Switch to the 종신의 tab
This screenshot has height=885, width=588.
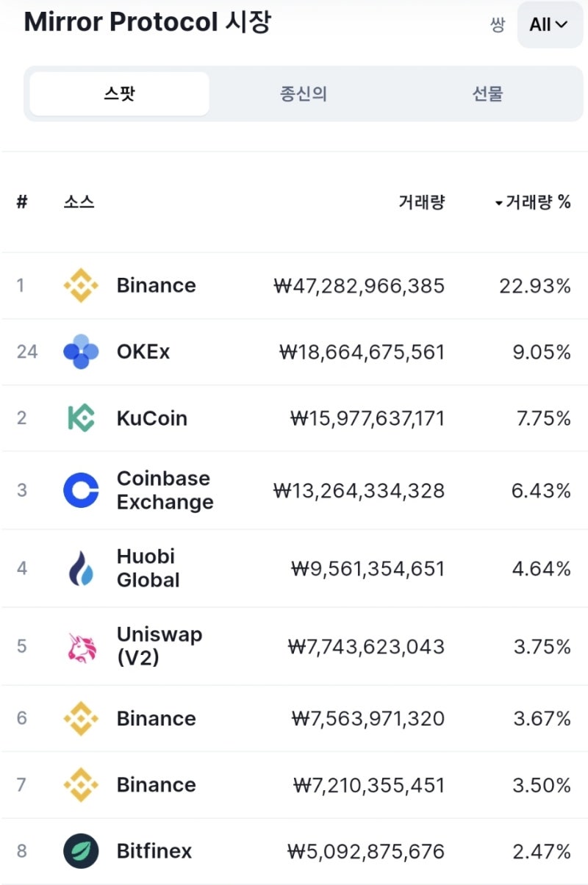[303, 94]
